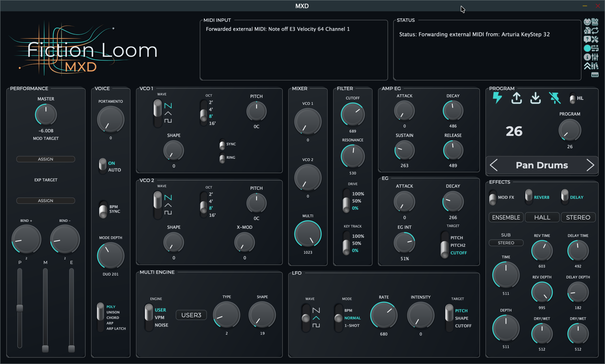Click the download program icon

pyautogui.click(x=535, y=98)
